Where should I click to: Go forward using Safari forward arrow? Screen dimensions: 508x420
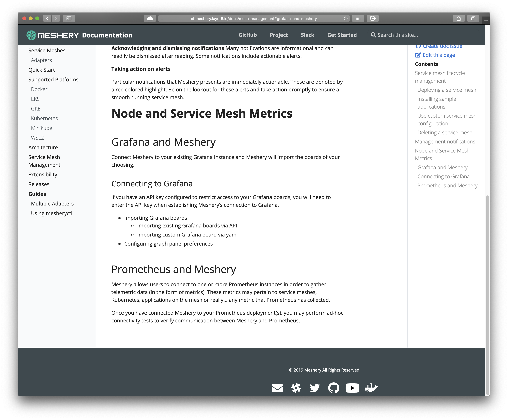point(56,18)
